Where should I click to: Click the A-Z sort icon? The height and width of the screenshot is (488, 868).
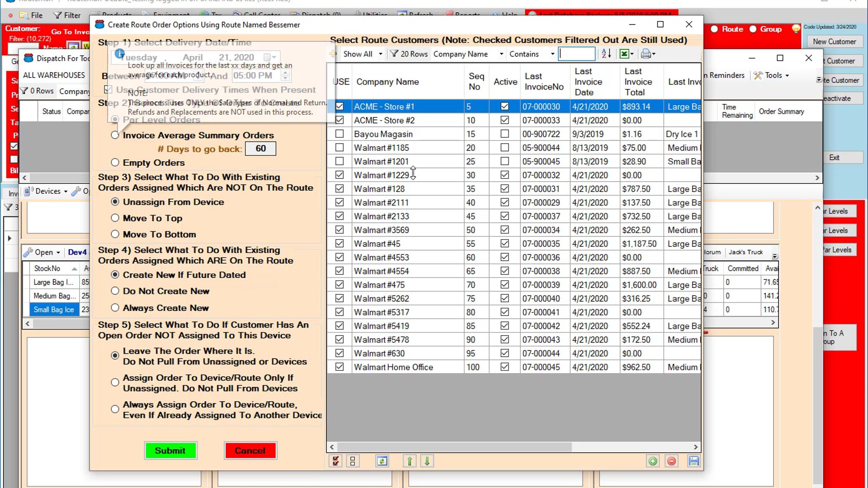tap(606, 54)
